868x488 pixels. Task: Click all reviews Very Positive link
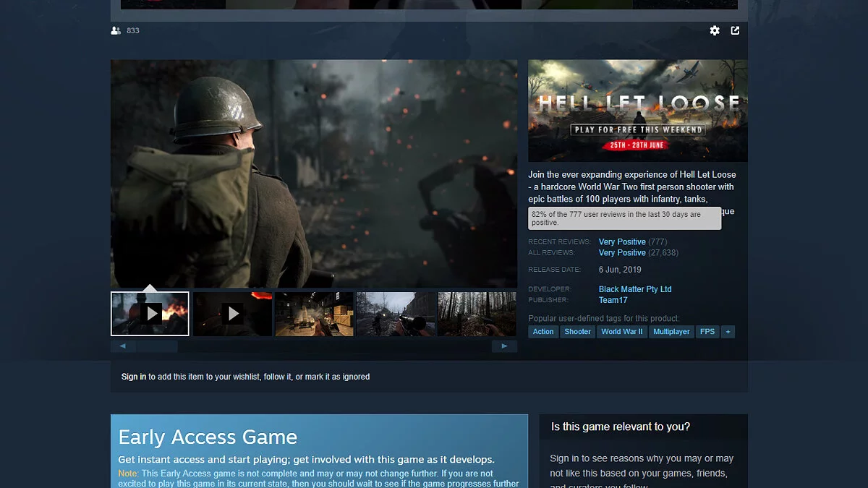[622, 253]
